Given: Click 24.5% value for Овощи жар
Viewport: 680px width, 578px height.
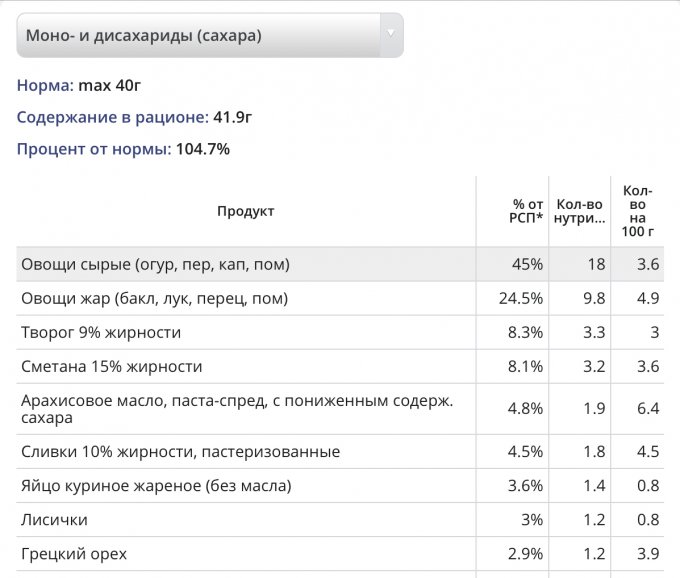Looking at the screenshot, I should [521, 298].
